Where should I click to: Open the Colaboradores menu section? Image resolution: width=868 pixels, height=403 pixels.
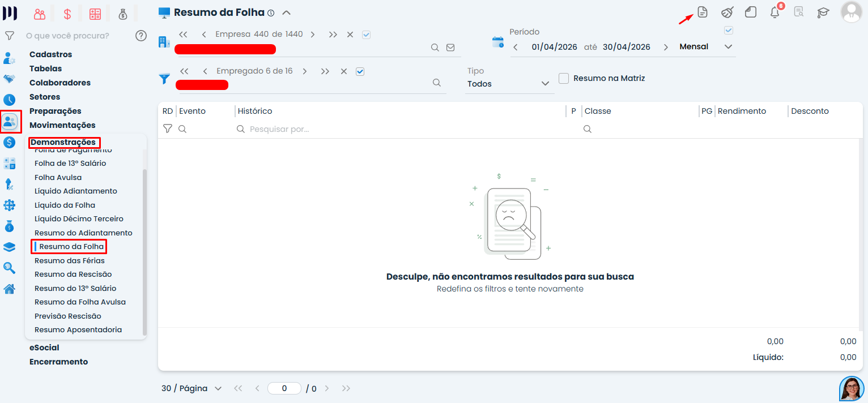(60, 83)
